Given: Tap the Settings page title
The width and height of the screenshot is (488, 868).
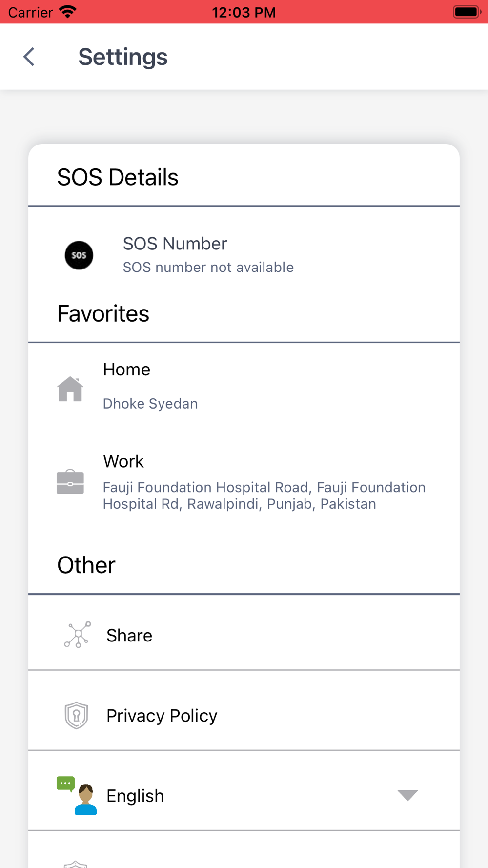Looking at the screenshot, I should click(x=123, y=57).
